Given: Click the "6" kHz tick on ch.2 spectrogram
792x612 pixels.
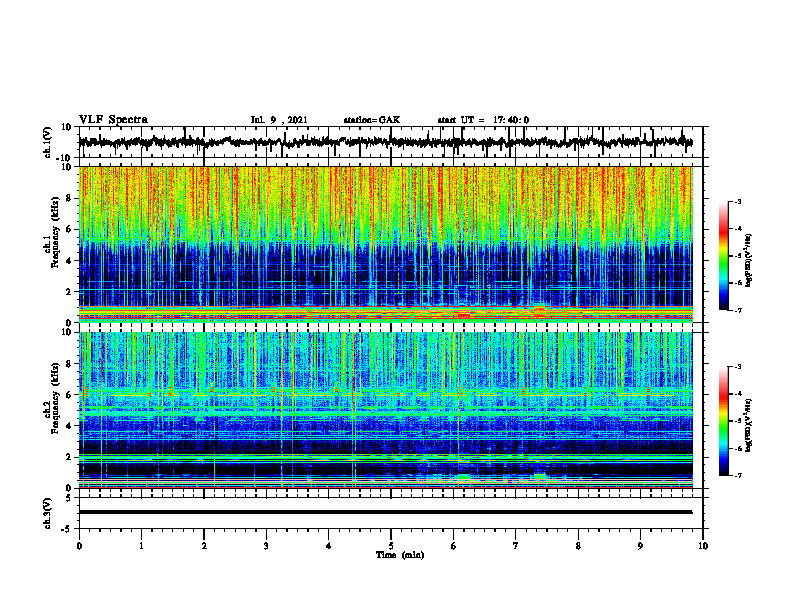Looking at the screenshot, I should 69,395.
